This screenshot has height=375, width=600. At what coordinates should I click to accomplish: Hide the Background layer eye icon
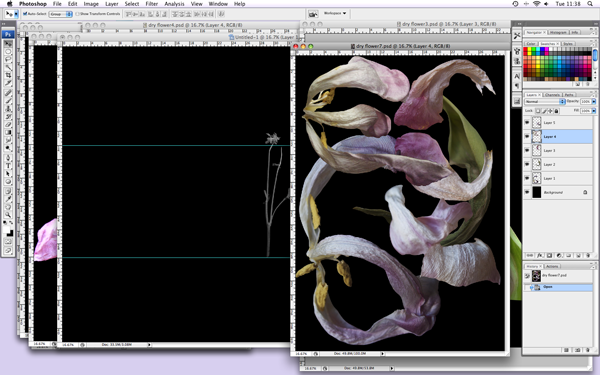coord(527,192)
